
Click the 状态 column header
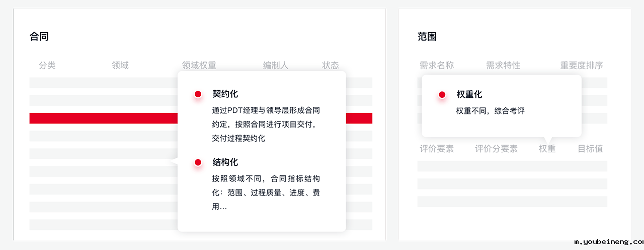pos(331,66)
